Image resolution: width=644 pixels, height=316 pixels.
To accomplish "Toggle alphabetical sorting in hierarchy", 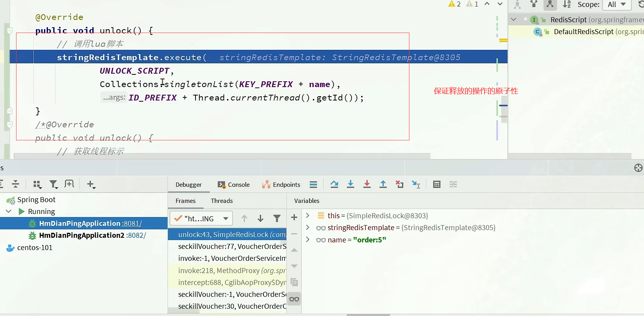I will pos(567,5).
